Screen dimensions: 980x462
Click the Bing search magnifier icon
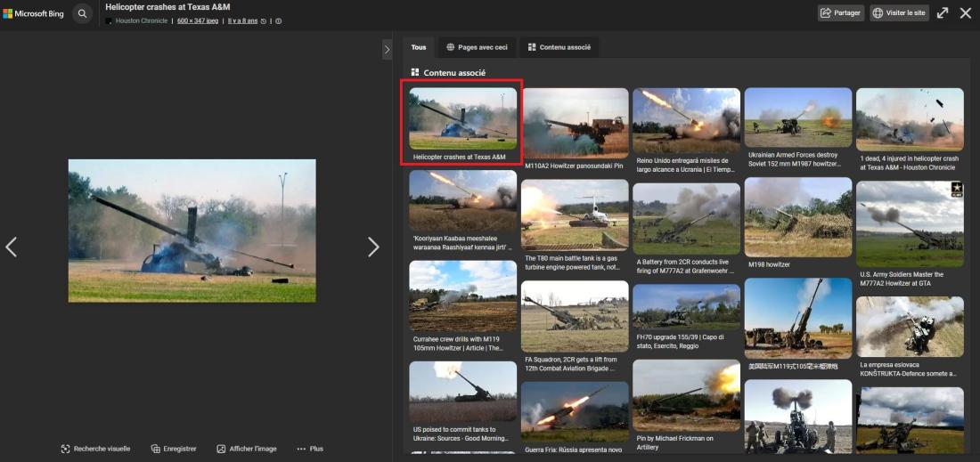click(x=82, y=13)
